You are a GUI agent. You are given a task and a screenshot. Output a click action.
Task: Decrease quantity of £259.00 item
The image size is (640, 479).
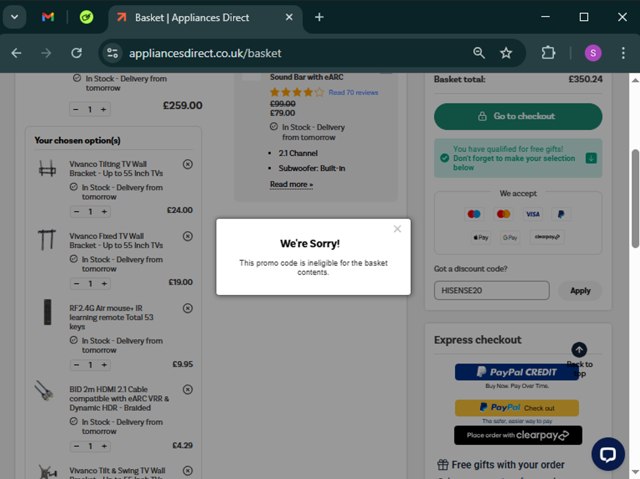click(76, 109)
